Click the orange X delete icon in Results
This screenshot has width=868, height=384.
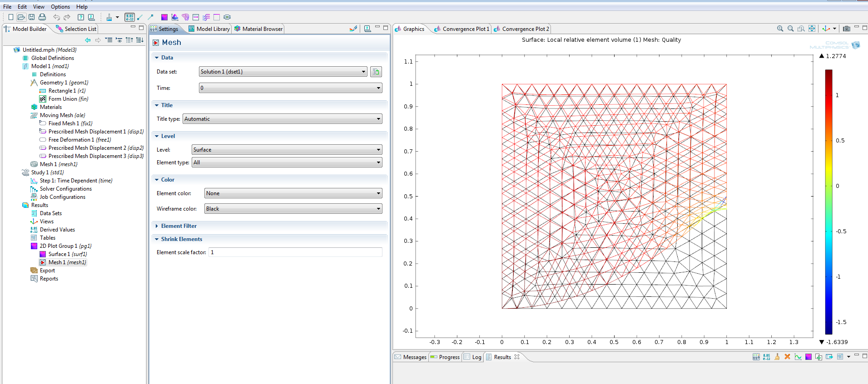[787, 357]
